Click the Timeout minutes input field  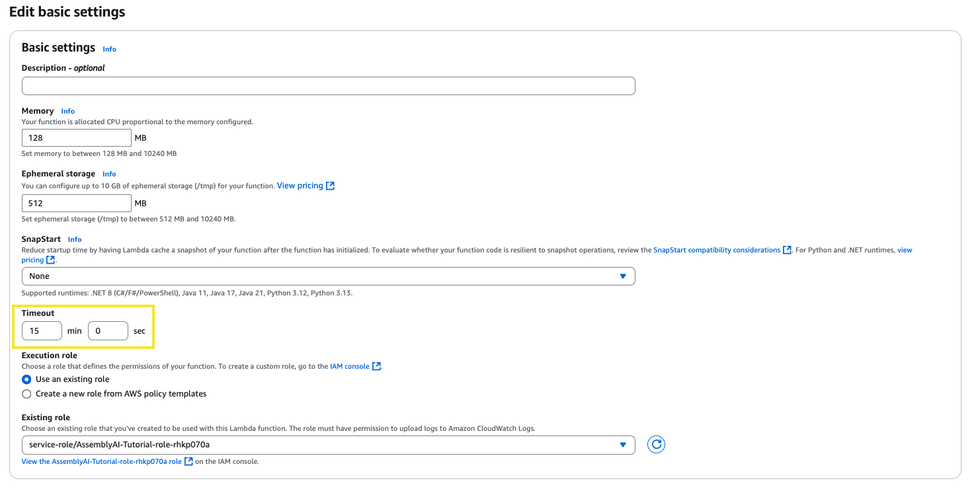tap(42, 331)
